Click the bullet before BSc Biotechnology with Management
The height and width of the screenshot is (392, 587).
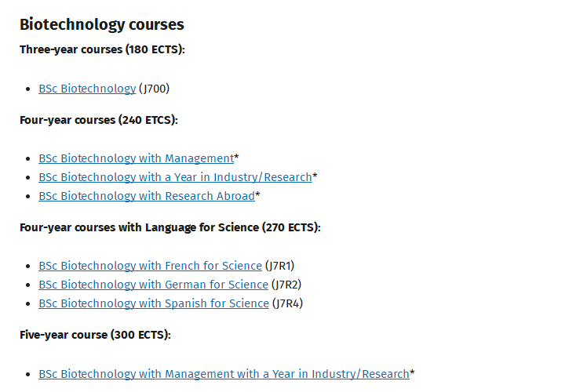[x=28, y=159]
